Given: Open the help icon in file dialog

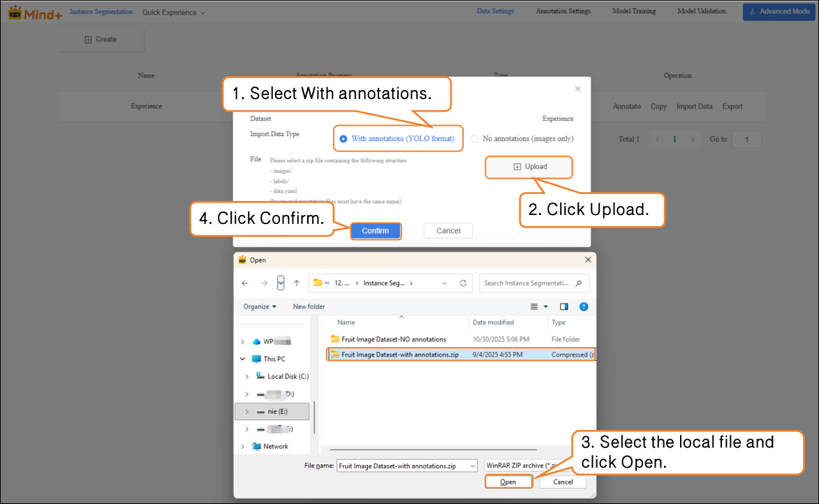Looking at the screenshot, I should click(584, 306).
